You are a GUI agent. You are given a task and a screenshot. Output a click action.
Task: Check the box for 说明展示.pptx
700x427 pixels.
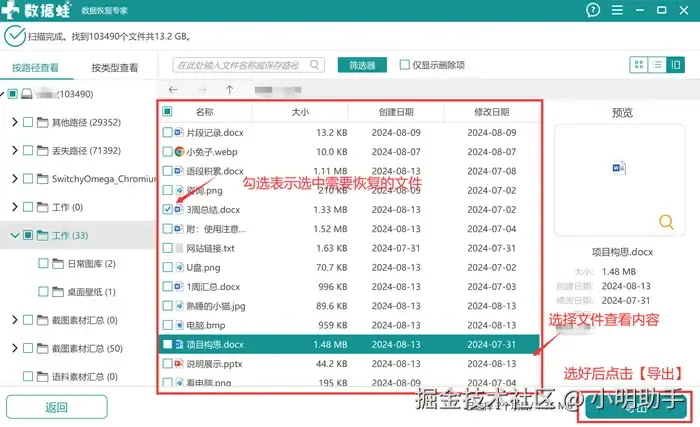pos(167,364)
